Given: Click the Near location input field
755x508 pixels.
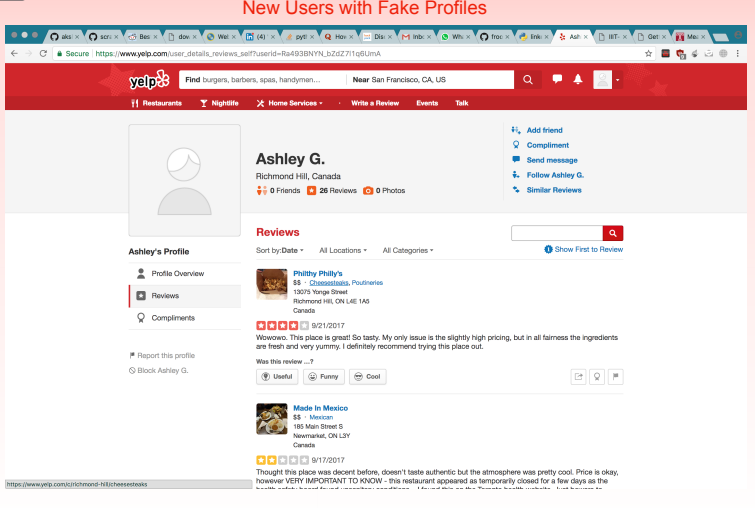Looking at the screenshot, I should point(430,79).
